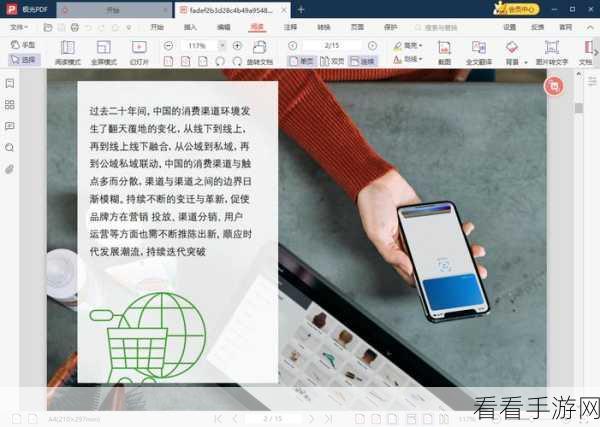Switch to the Page (页面) ribbon tab

tap(357, 28)
